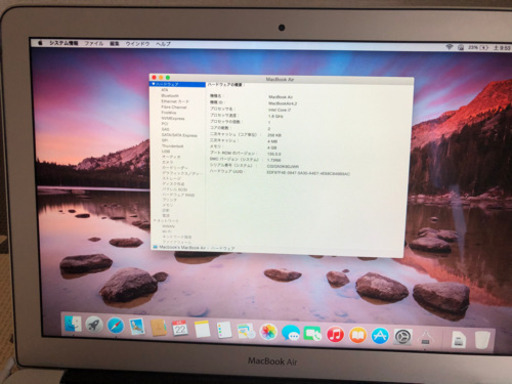This screenshot has height=384, width=512.
Task: Open App Store icon in Dock
Action: (x=380, y=336)
